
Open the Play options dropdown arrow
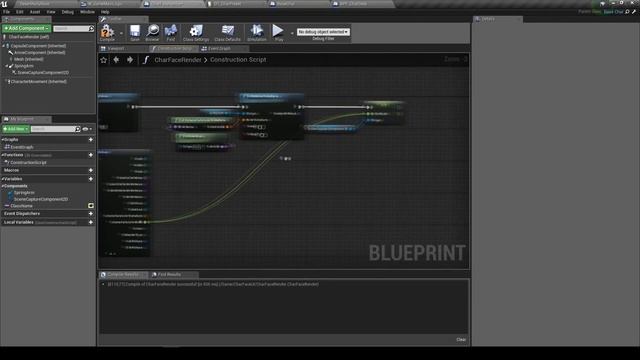(292, 33)
